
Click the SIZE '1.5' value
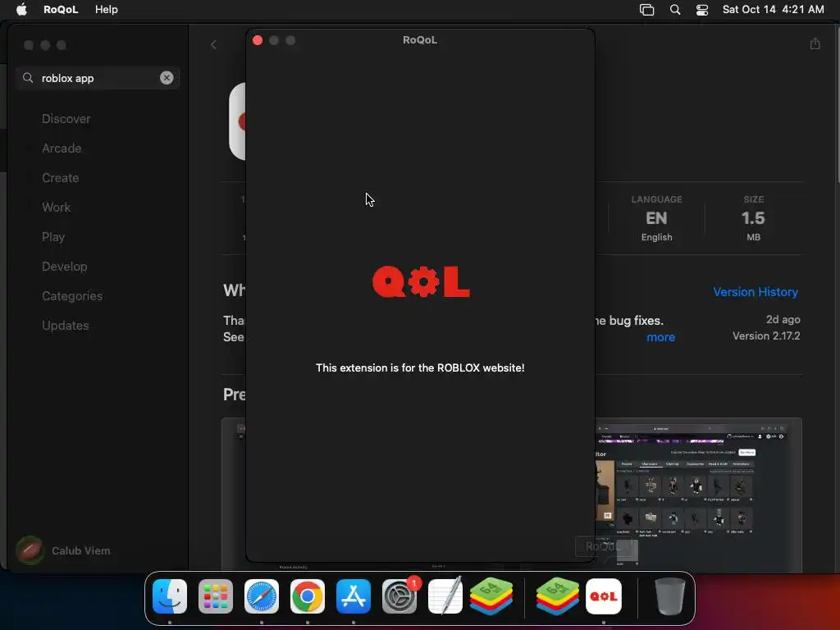[753, 218]
